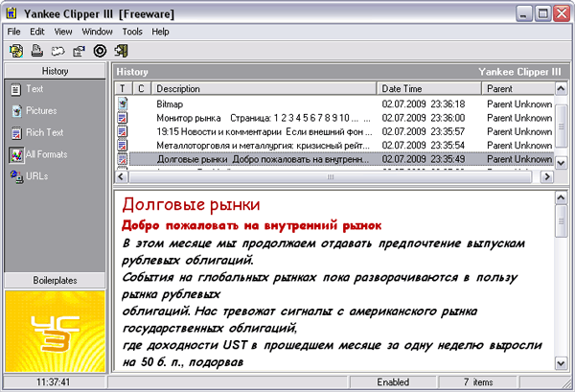
Task: Click the printer icon in the toolbar
Action: 36,51
